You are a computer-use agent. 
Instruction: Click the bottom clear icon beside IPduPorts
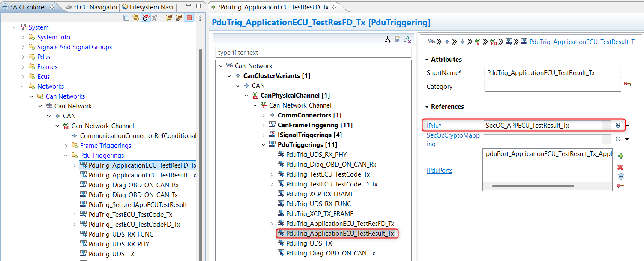pyautogui.click(x=621, y=186)
